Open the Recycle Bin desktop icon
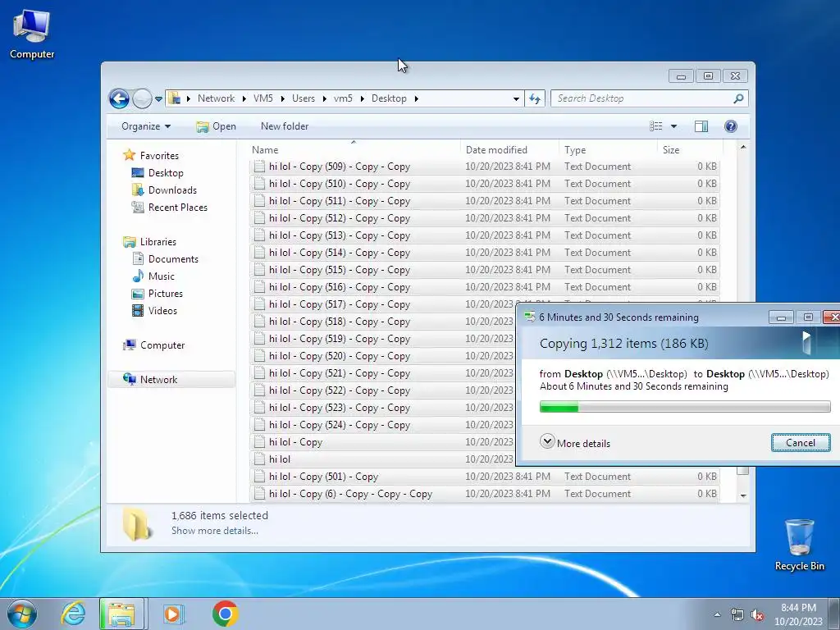The width and height of the screenshot is (840, 630). [799, 545]
